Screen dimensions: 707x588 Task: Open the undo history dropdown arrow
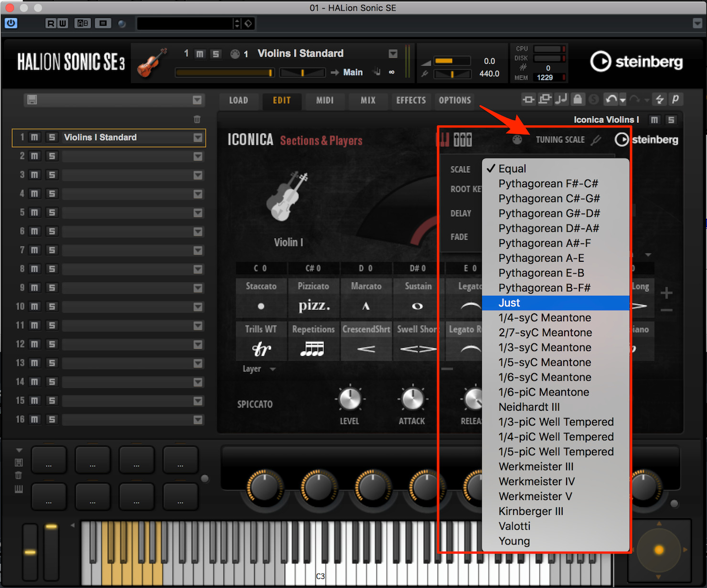tap(622, 100)
